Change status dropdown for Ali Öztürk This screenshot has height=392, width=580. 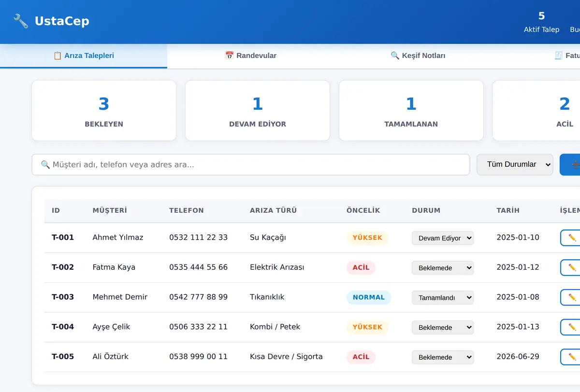pos(443,357)
